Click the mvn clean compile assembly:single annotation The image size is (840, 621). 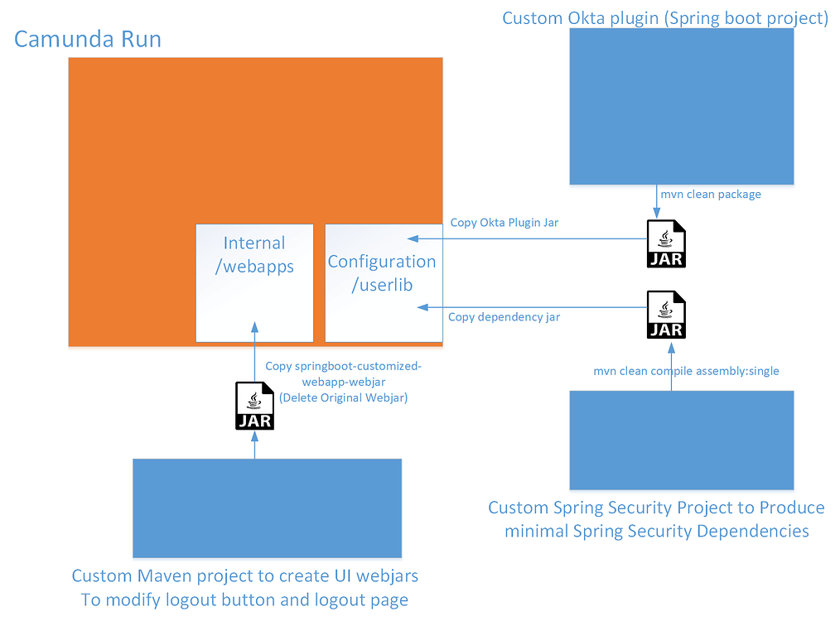click(686, 371)
